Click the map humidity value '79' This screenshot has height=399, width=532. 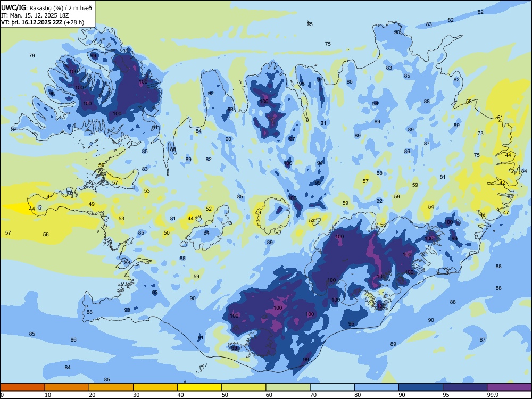(x=32, y=56)
